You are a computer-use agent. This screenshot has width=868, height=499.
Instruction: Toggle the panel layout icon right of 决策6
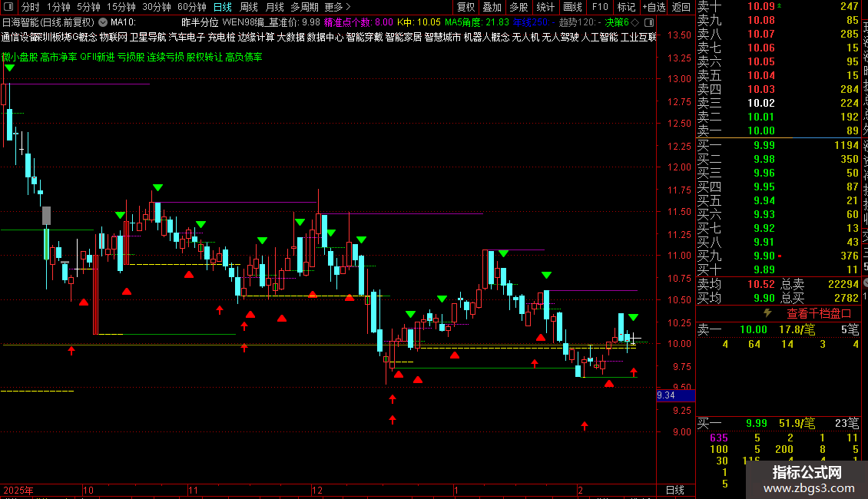[649, 23]
